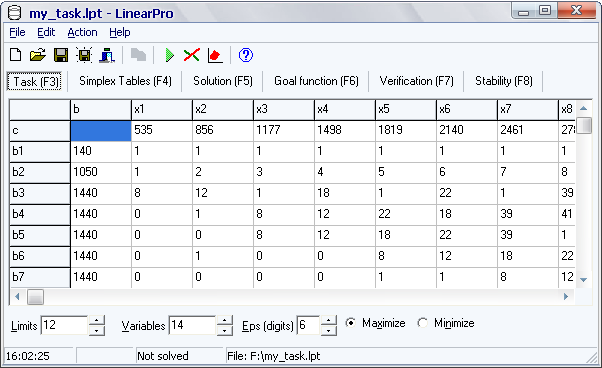Click the b column header

coord(101,110)
